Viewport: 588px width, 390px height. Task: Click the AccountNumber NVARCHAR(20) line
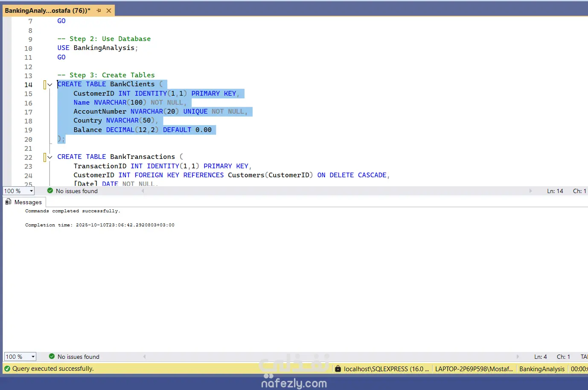160,111
